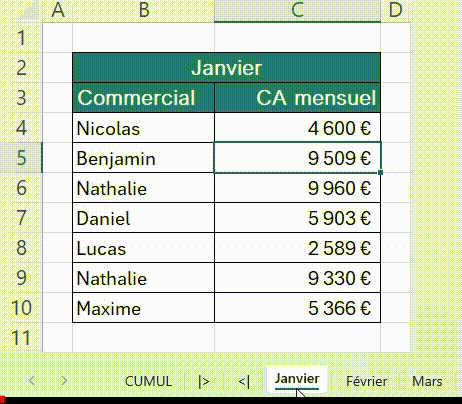
Task: Select row 11 header
Action: click(x=21, y=337)
